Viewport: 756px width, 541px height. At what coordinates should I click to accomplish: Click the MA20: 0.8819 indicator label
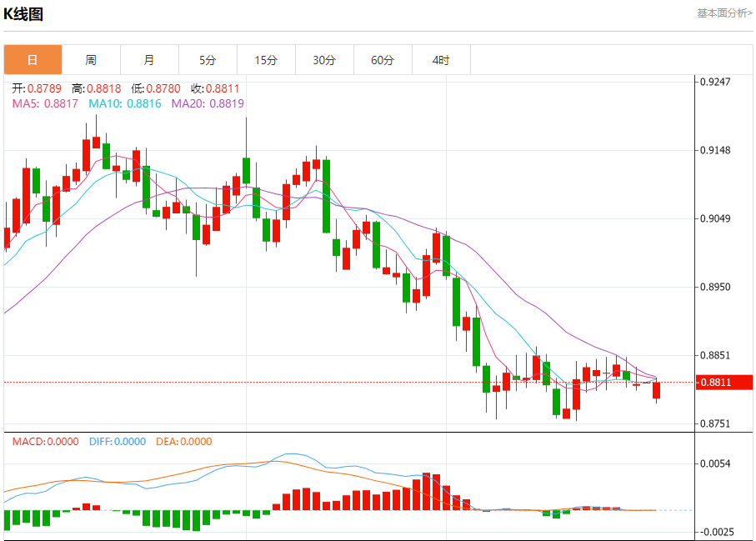click(208, 103)
